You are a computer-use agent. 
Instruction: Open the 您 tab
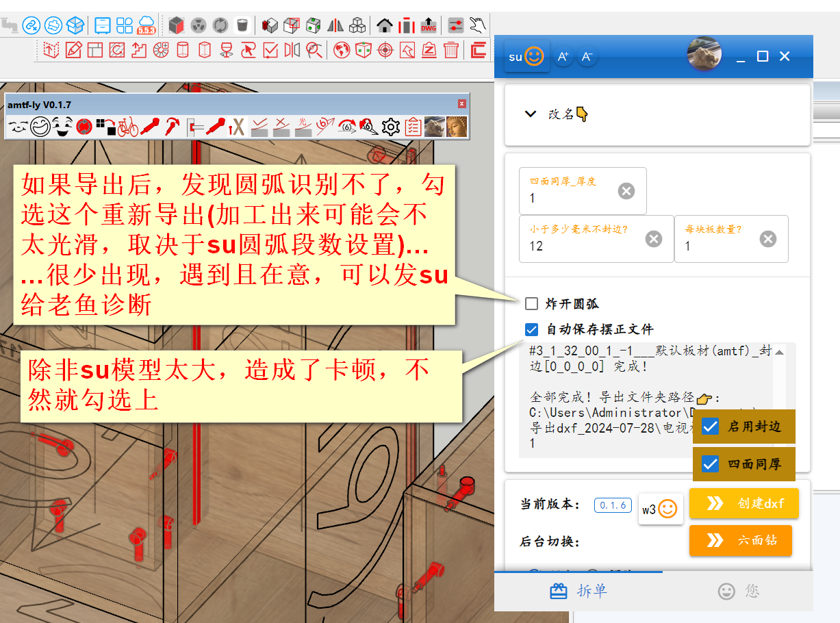click(x=738, y=591)
